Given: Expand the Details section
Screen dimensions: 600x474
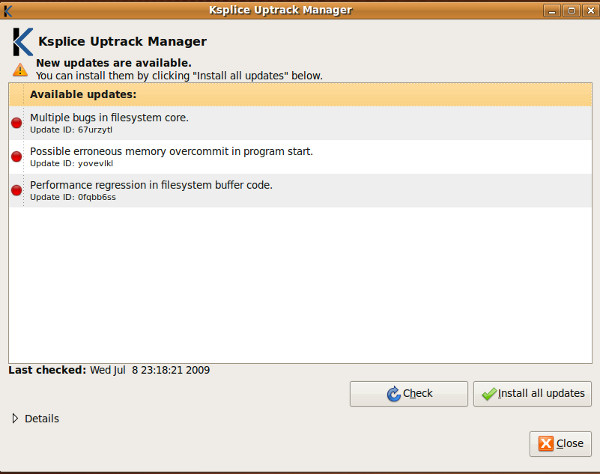Looking at the screenshot, I should [x=15, y=419].
